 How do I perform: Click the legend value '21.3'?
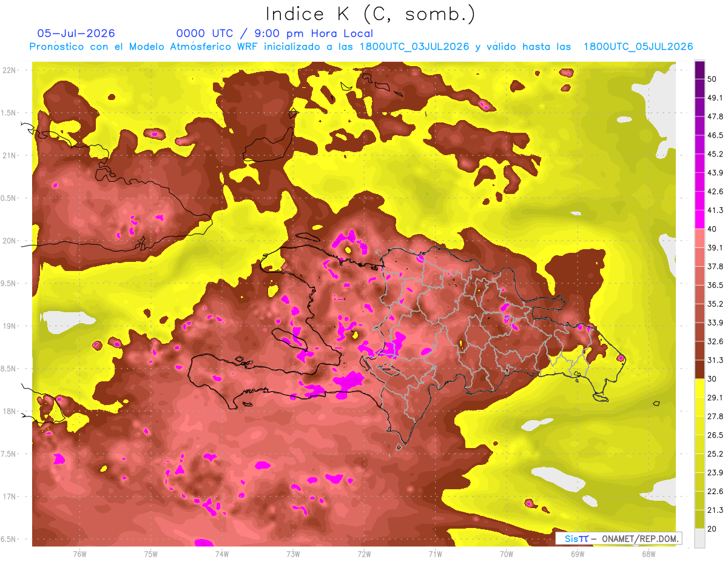pyautogui.click(x=715, y=510)
